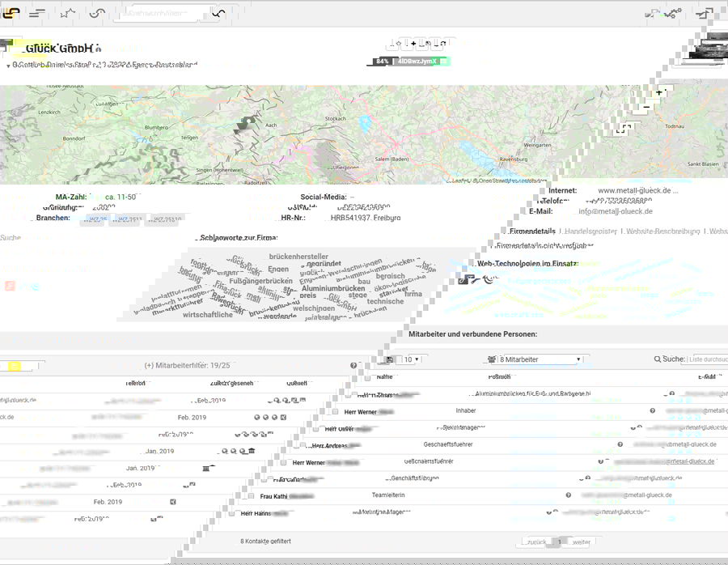Click the help icon in the Teamleiterin row
The image size is (728, 565).
[569, 495]
